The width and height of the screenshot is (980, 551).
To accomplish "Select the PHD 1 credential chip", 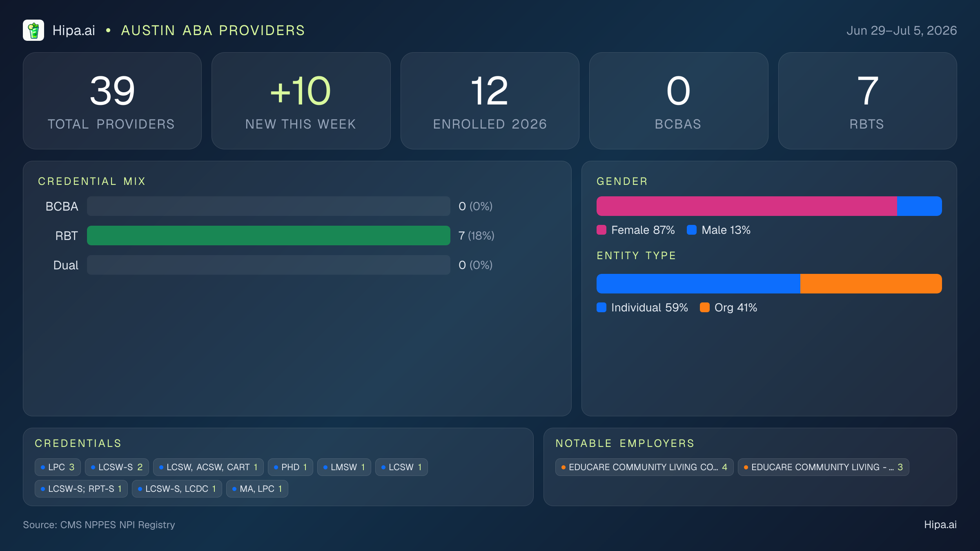I will 290,467.
